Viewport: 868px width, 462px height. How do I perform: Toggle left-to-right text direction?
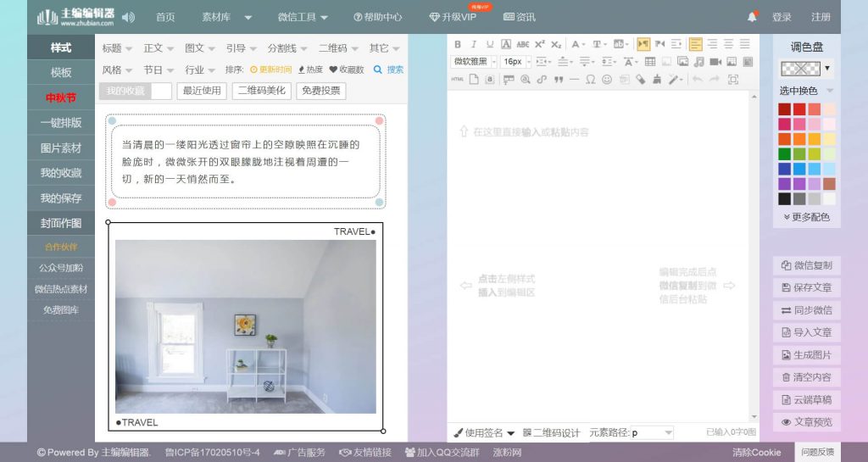(643, 44)
